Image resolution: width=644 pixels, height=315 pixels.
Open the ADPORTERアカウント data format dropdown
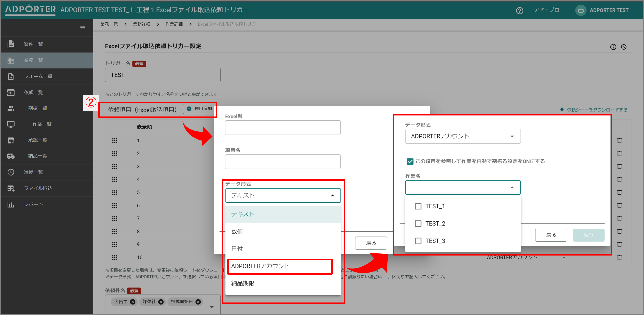pyautogui.click(x=463, y=136)
